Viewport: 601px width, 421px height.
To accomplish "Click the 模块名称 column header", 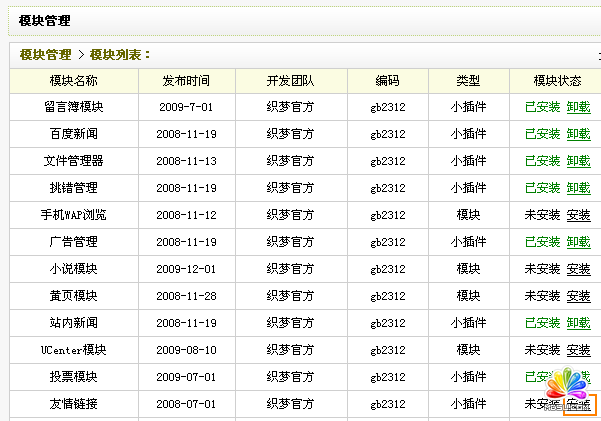I will [x=73, y=81].
